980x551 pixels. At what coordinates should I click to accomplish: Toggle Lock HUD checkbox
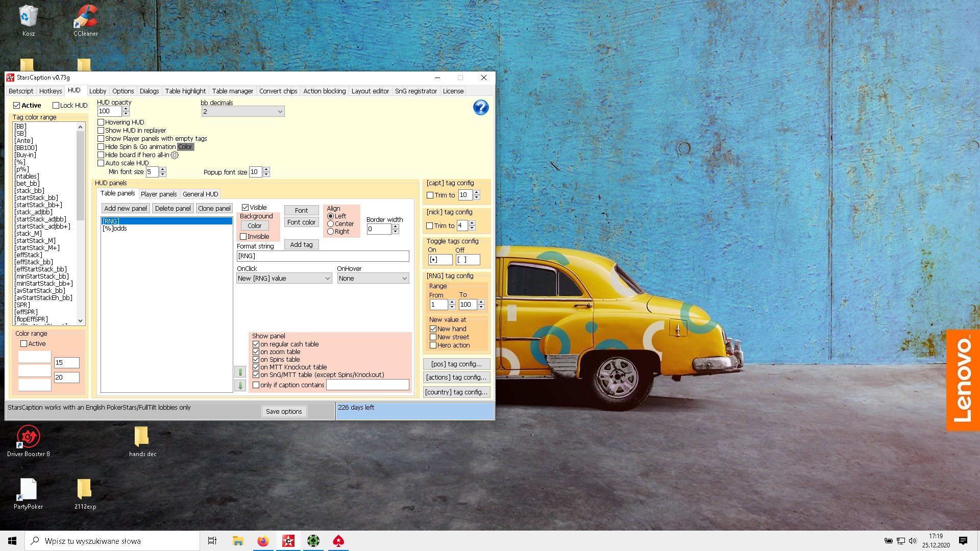tap(56, 106)
